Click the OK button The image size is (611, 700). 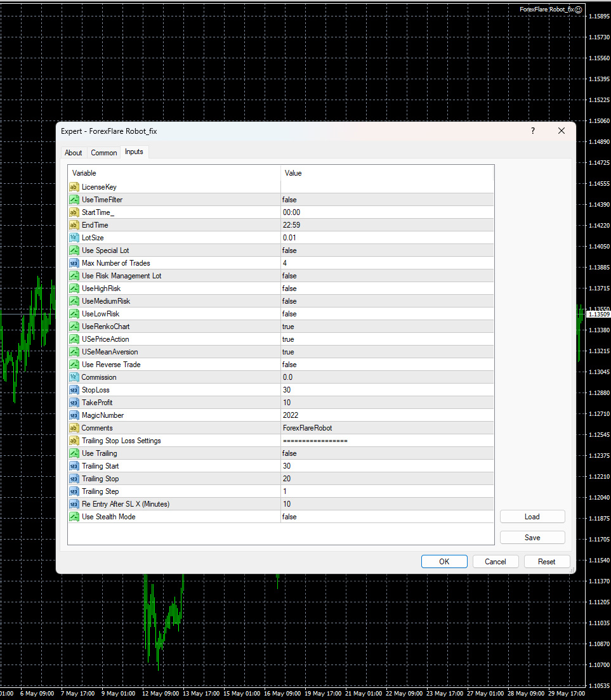(444, 562)
